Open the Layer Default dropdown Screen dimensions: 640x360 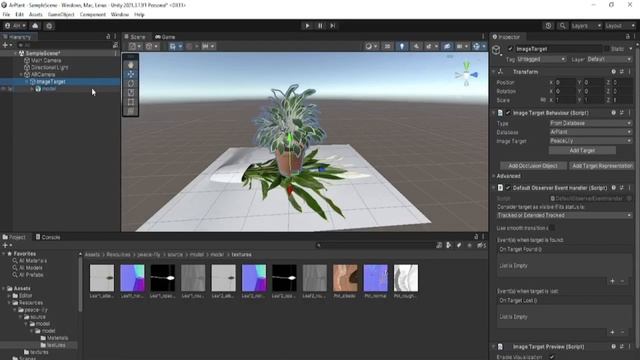point(609,60)
